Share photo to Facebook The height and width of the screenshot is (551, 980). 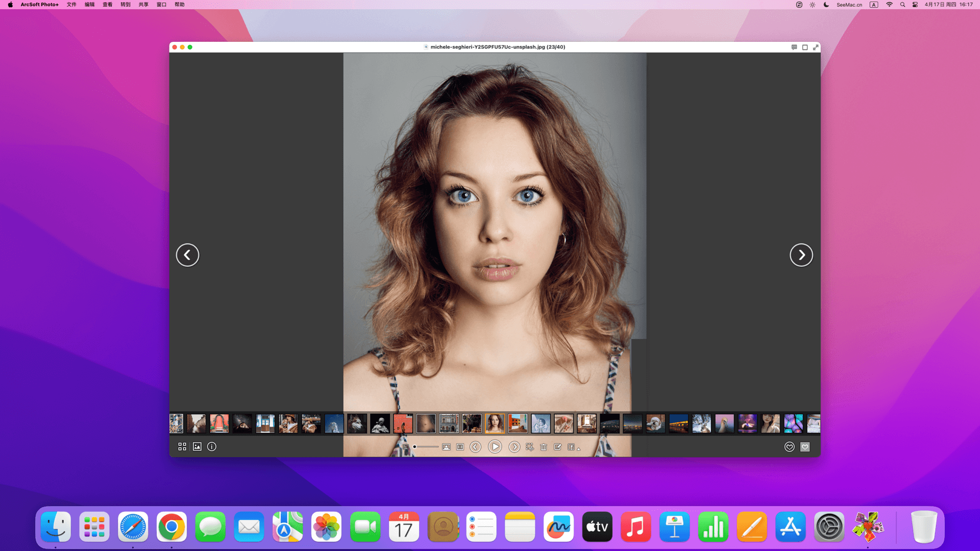(x=571, y=447)
